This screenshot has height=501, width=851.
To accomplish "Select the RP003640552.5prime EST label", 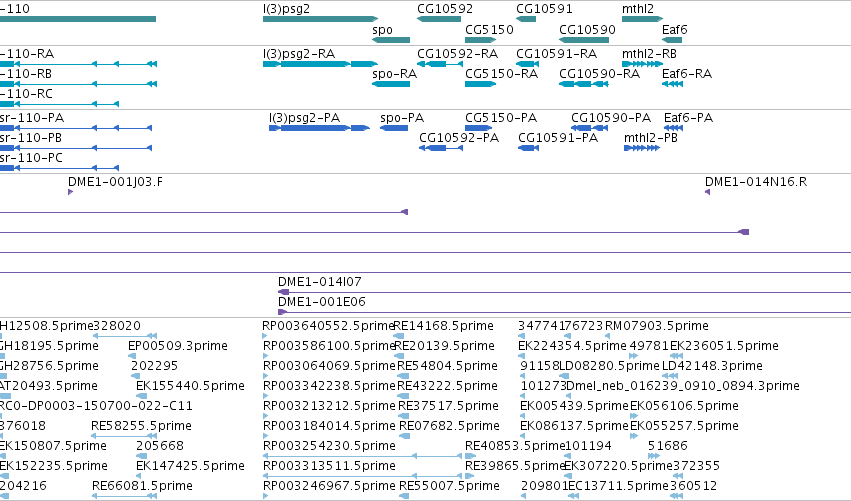I will 328,326.
